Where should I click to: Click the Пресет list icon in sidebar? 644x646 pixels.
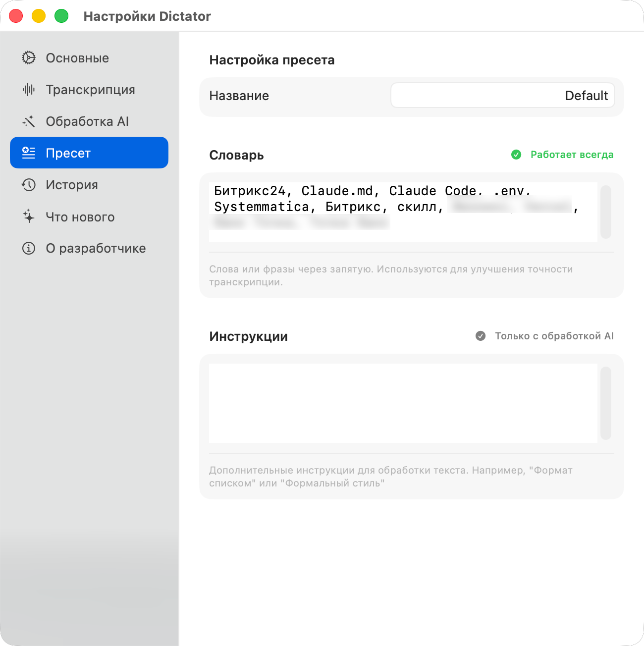click(29, 153)
